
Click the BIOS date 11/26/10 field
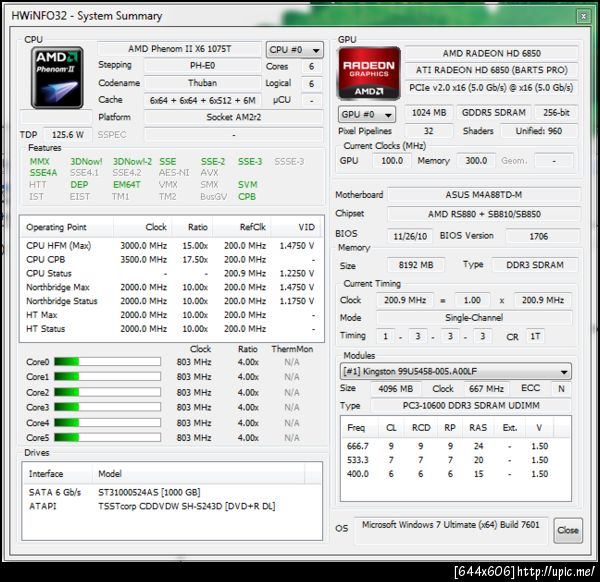tap(410, 236)
